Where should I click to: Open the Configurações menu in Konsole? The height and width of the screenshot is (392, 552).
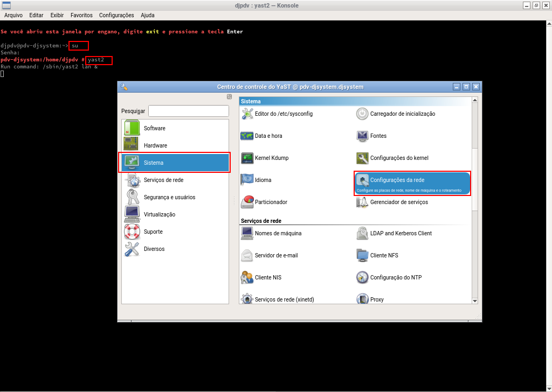click(116, 15)
